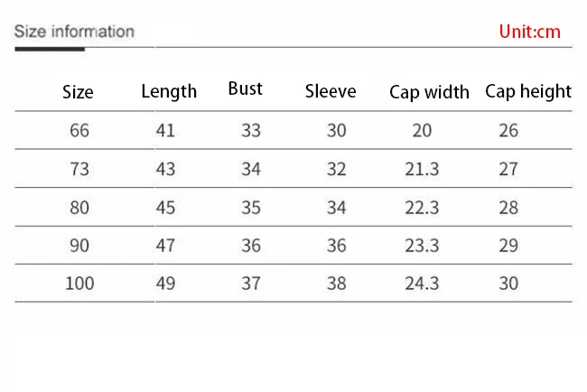Click size 66 in first row

pos(79,130)
